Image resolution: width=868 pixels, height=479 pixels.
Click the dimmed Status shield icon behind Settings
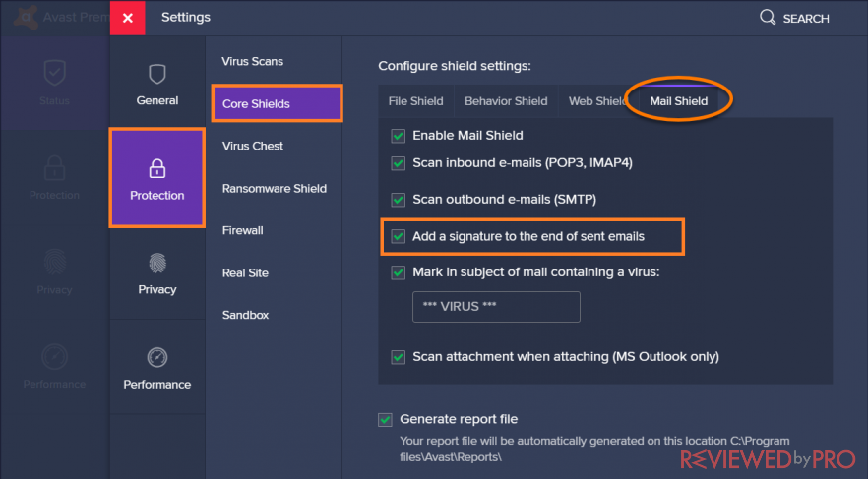coord(54,73)
